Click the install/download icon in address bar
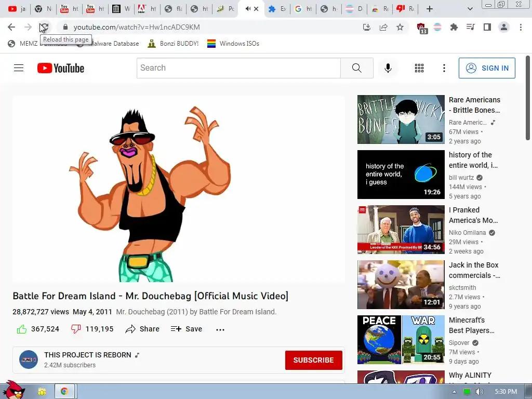Viewport: 532px width, 399px height. (367, 27)
